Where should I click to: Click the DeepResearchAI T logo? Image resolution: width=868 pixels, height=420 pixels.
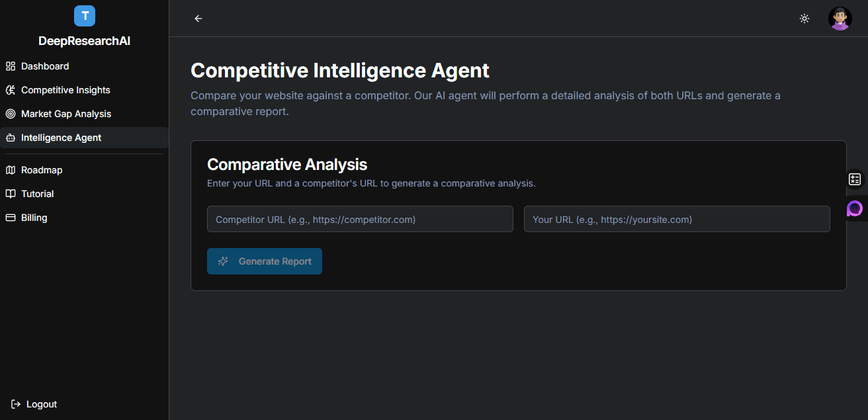84,15
